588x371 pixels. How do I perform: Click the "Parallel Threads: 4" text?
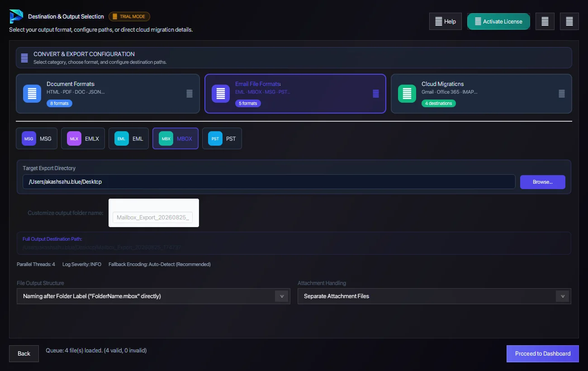pos(36,264)
